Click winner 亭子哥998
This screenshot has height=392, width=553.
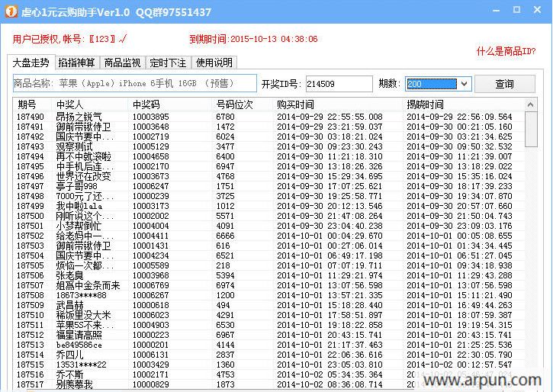[76, 186]
